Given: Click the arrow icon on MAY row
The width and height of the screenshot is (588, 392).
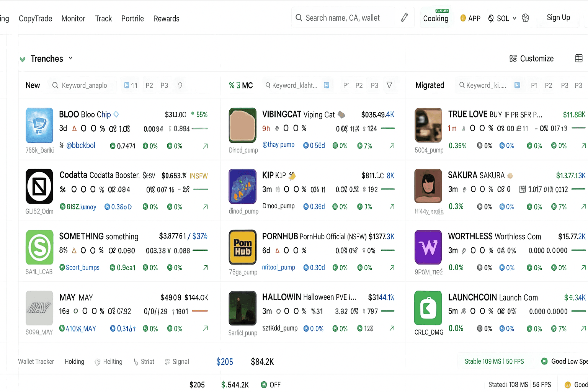Looking at the screenshot, I should [205, 328].
